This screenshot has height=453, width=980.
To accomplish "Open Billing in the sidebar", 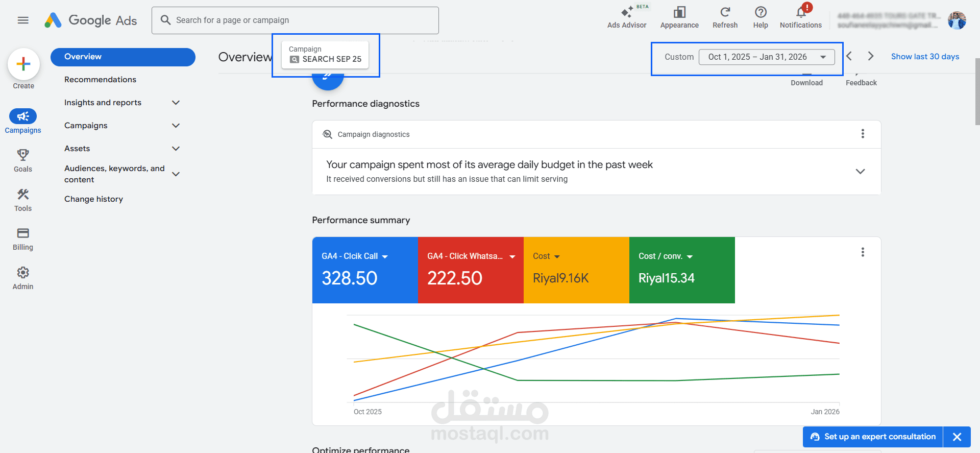I will pyautogui.click(x=23, y=239).
